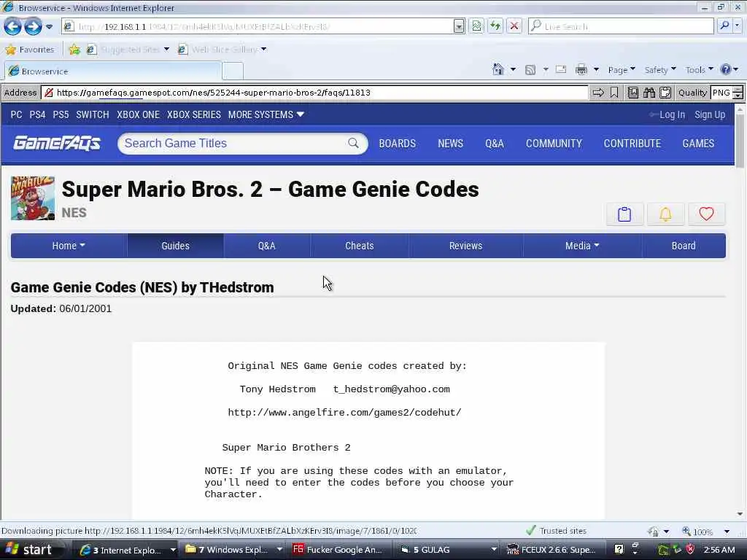Click the RSS feeds icon
The width and height of the screenshot is (747, 560).
(530, 70)
